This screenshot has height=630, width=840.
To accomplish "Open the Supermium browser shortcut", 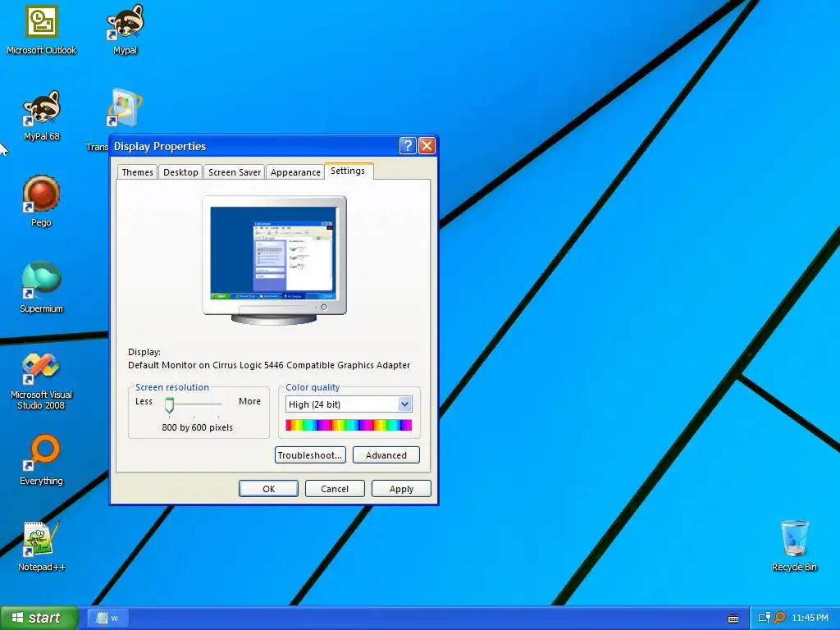I will click(x=41, y=286).
